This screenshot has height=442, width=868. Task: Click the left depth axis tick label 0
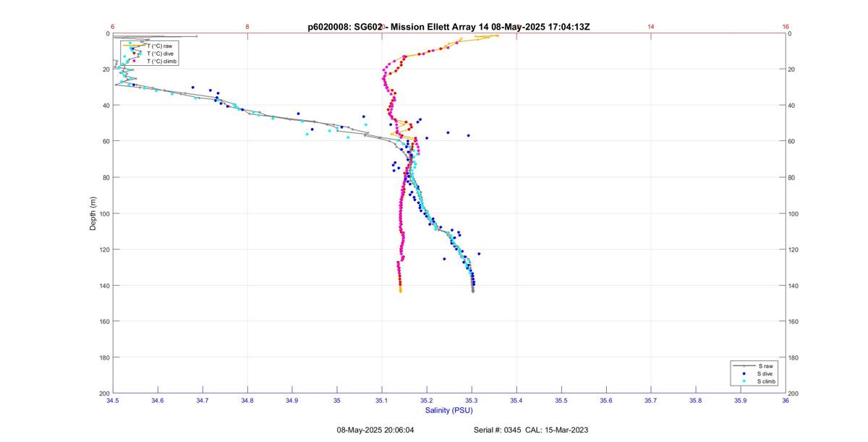107,34
